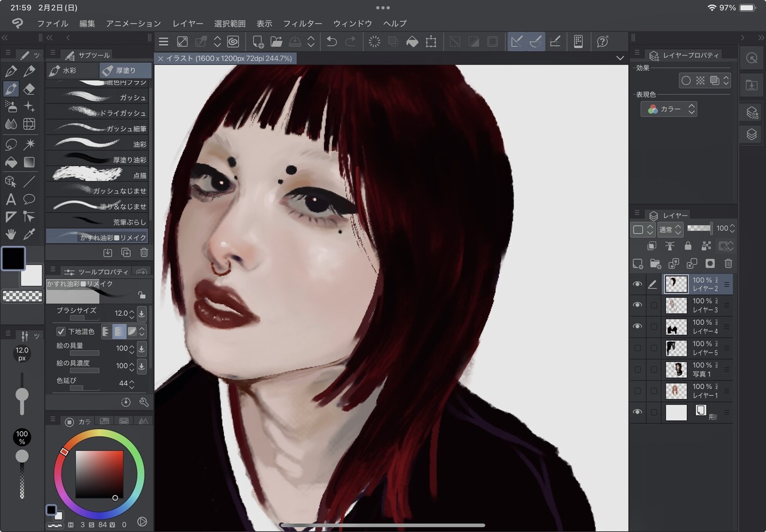Open アニメーション menu
The height and width of the screenshot is (532, 766).
(134, 24)
